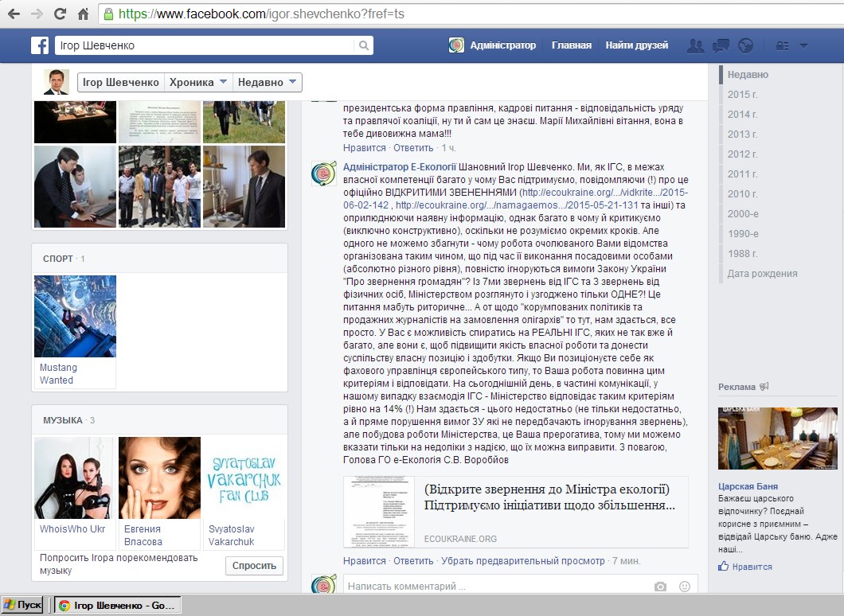
Task: Open the Відкрите звернення link preview card
Action: 516,512
